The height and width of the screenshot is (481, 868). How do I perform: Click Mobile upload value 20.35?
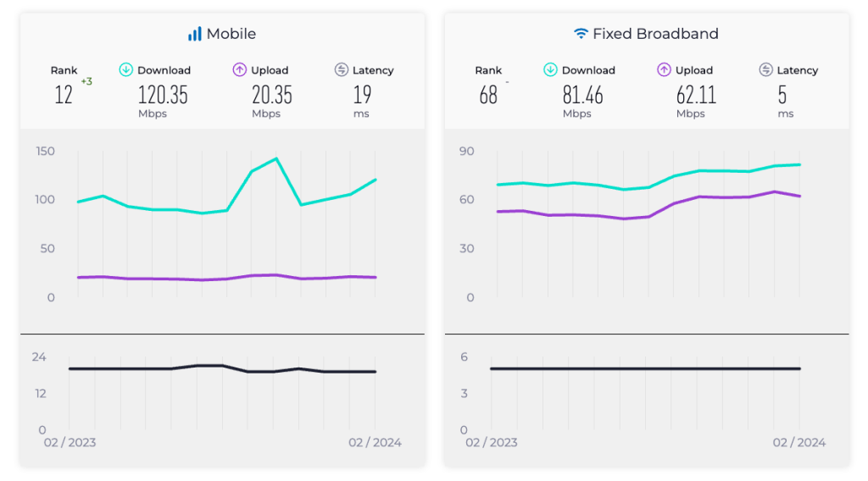(271, 94)
